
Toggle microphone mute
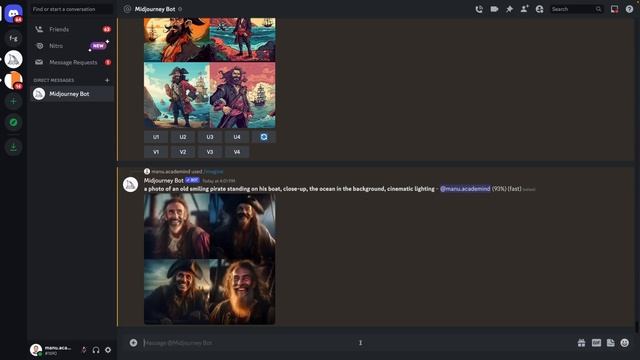pos(84,350)
